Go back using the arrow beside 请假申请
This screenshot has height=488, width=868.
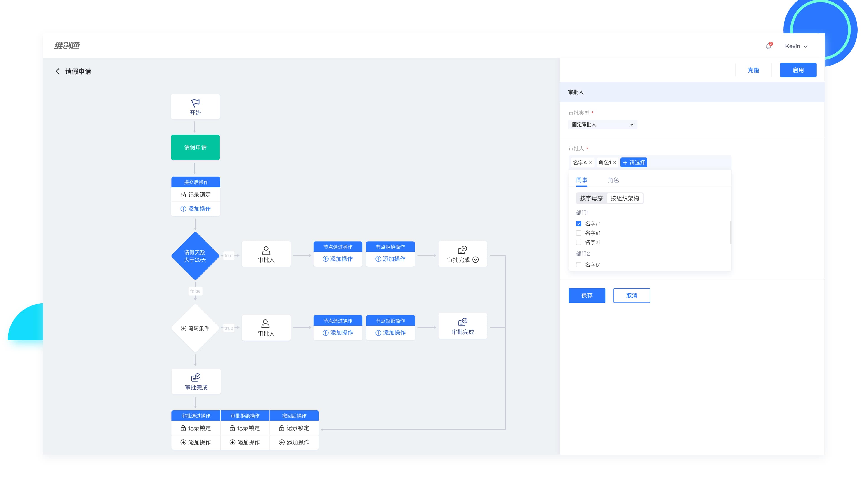[58, 71]
